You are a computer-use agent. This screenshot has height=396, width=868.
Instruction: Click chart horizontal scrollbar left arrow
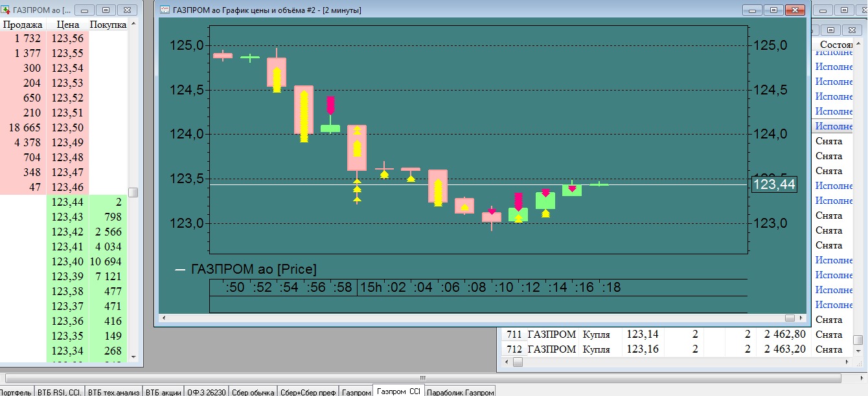pos(164,318)
